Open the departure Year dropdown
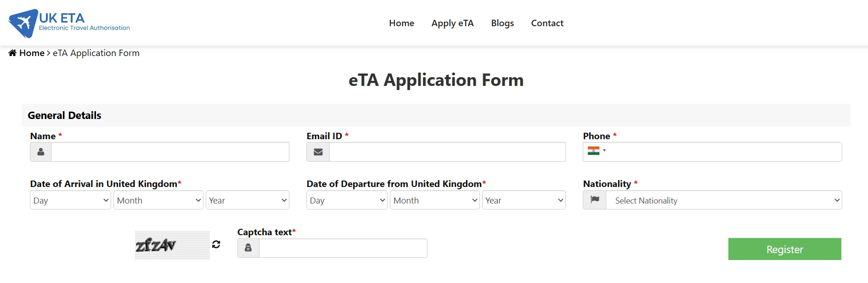This screenshot has width=868, height=283. [524, 200]
